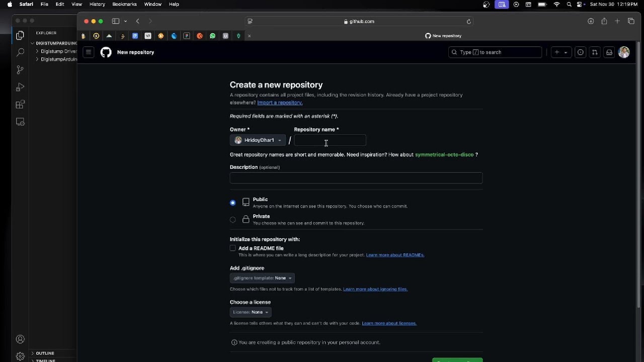The width and height of the screenshot is (644, 362).
Task: Click the Description input field
Action: pyautogui.click(x=356, y=178)
